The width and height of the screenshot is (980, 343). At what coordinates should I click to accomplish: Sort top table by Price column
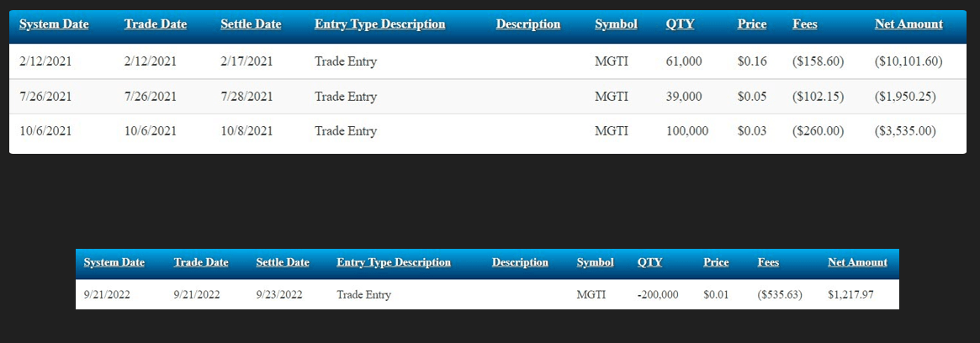tap(752, 24)
